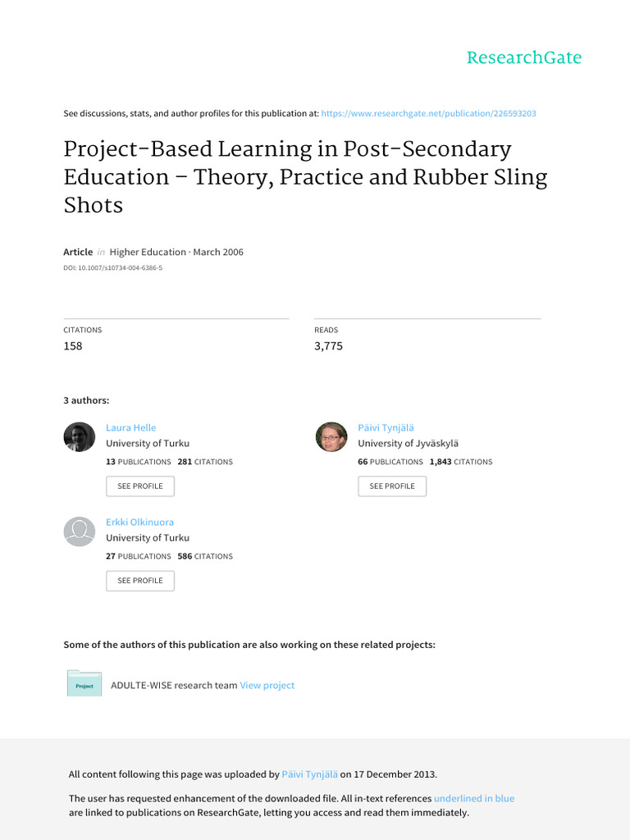Click the Project-Based Learning article title
Screen dimensions: 630x840
coord(305,177)
